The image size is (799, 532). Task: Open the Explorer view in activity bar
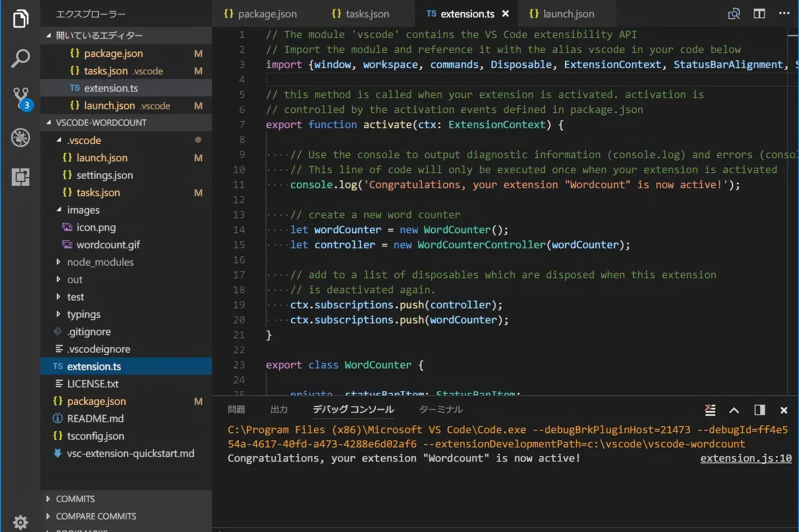(x=20, y=19)
